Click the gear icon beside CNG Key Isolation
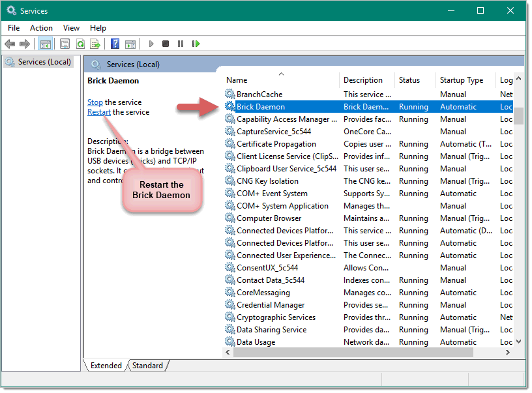532x393 pixels. tap(230, 181)
